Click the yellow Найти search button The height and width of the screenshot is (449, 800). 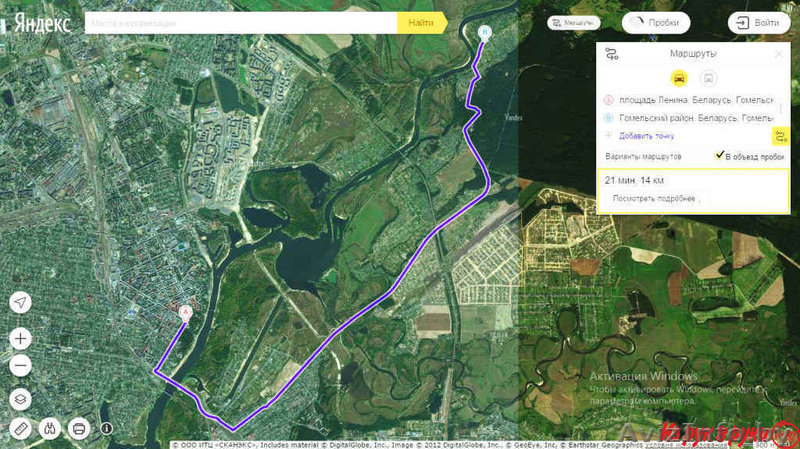(x=421, y=22)
